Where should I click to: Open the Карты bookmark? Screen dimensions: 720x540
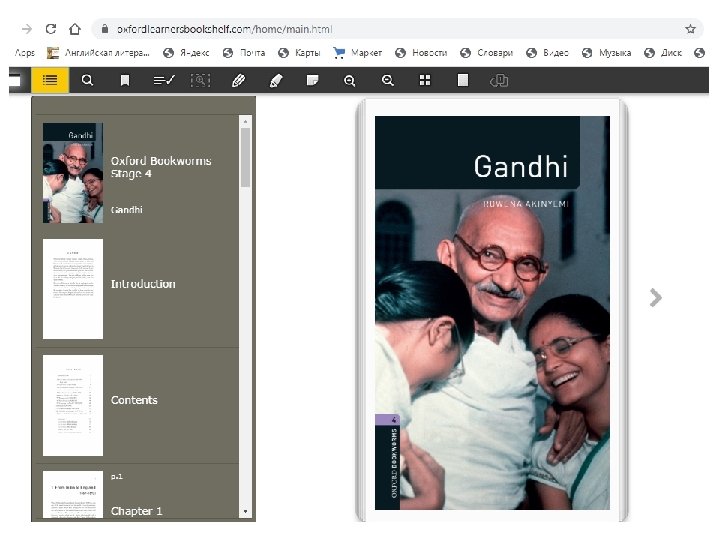click(299, 53)
